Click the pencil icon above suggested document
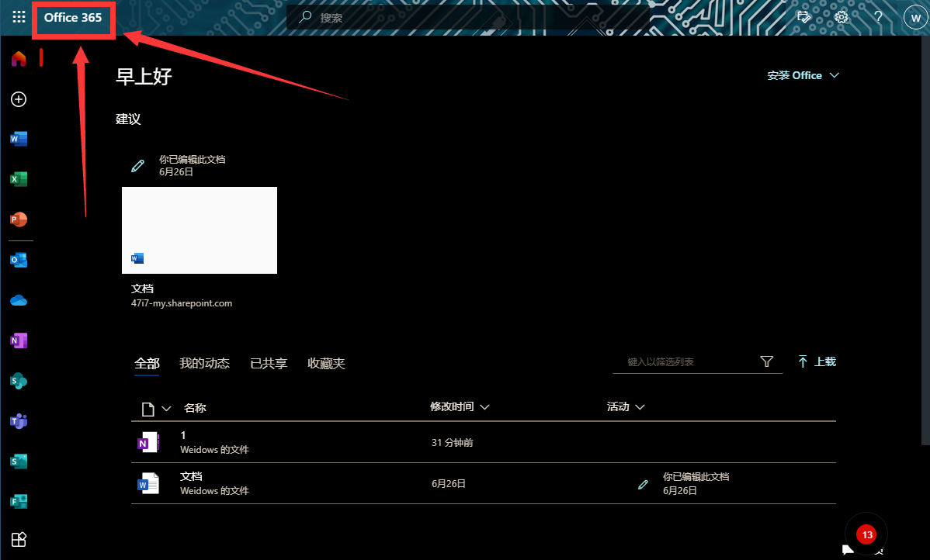Screen dimensions: 930x560 (137, 165)
